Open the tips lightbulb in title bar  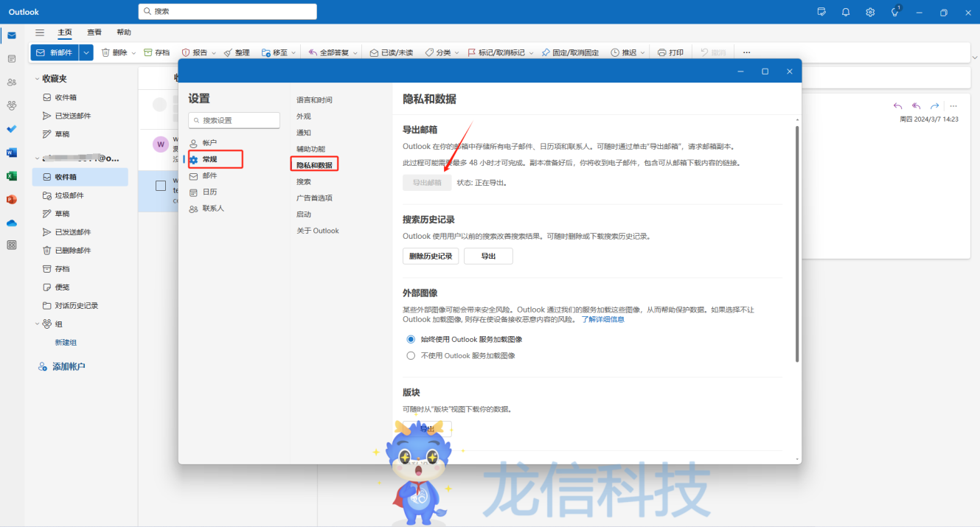[895, 12]
